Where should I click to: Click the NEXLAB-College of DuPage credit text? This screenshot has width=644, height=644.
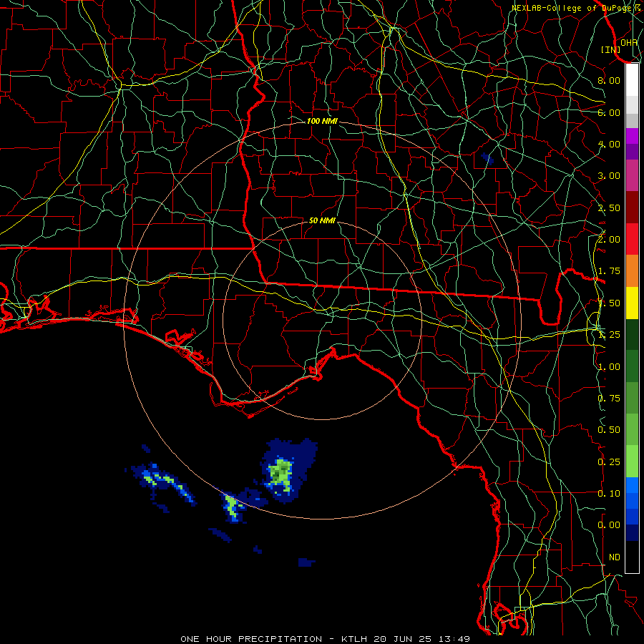click(x=572, y=8)
